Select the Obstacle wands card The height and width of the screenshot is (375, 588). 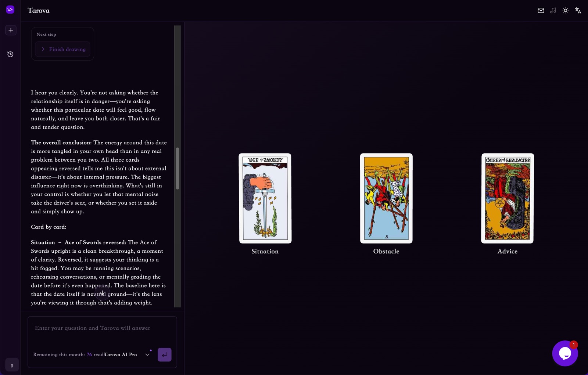(x=386, y=198)
